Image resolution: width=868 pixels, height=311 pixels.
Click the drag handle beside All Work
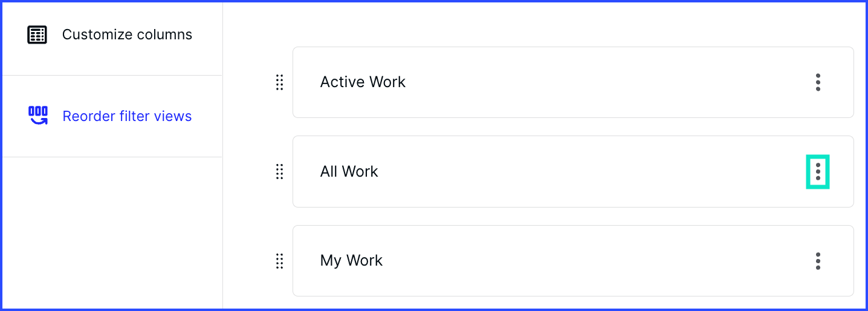279,172
